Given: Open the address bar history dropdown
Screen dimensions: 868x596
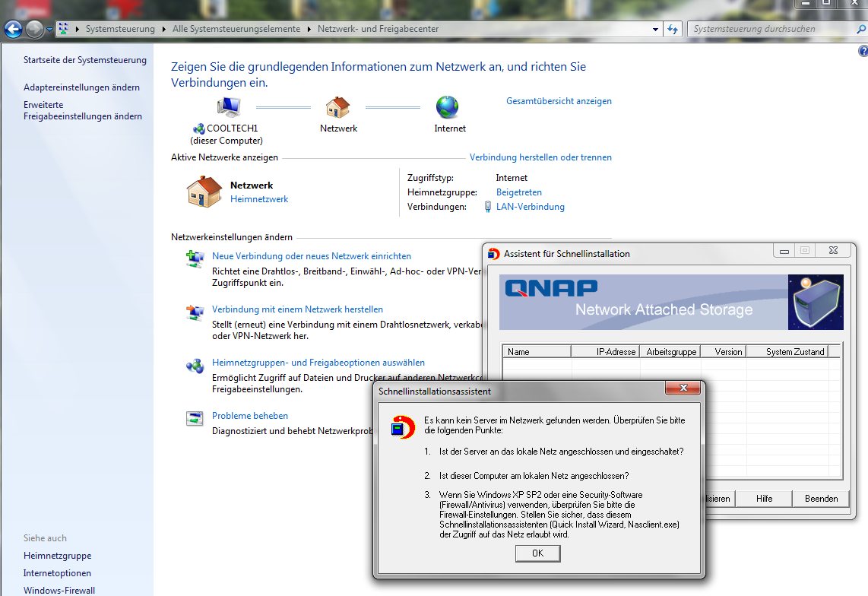Looking at the screenshot, I should click(656, 30).
